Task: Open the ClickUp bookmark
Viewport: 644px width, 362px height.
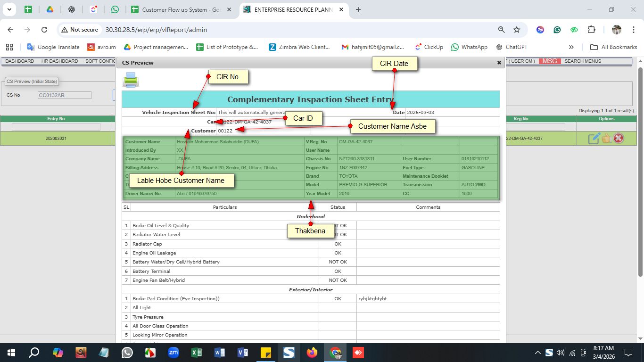Action: point(429,47)
